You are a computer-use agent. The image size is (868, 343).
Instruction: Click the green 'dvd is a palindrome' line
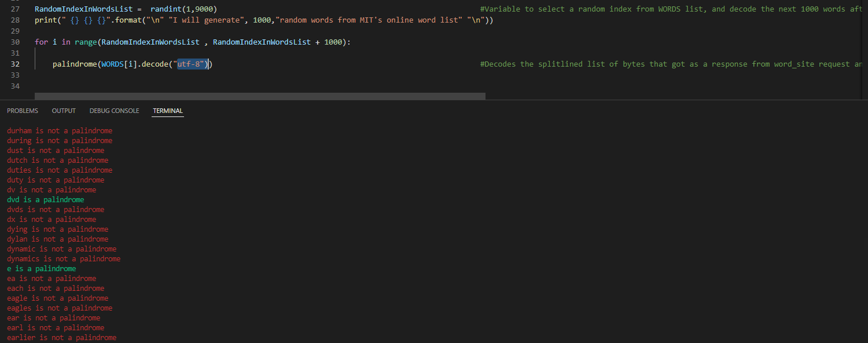(45, 199)
